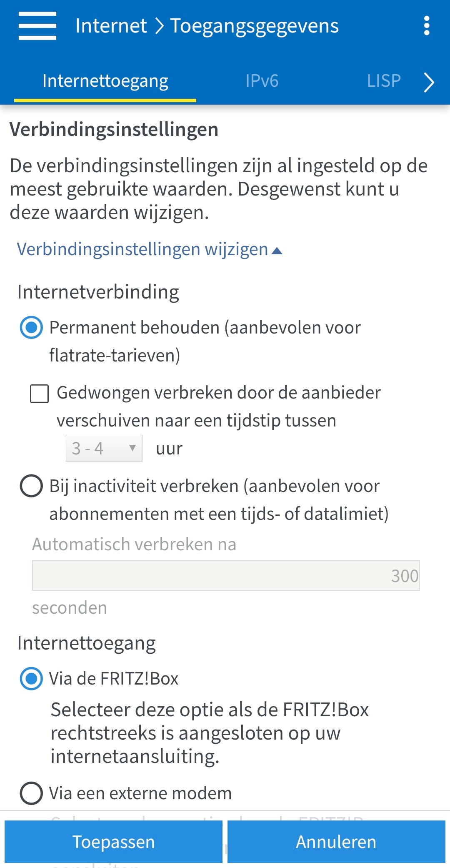
Task: Click the Internet breadcrumb in the header
Action: [111, 26]
